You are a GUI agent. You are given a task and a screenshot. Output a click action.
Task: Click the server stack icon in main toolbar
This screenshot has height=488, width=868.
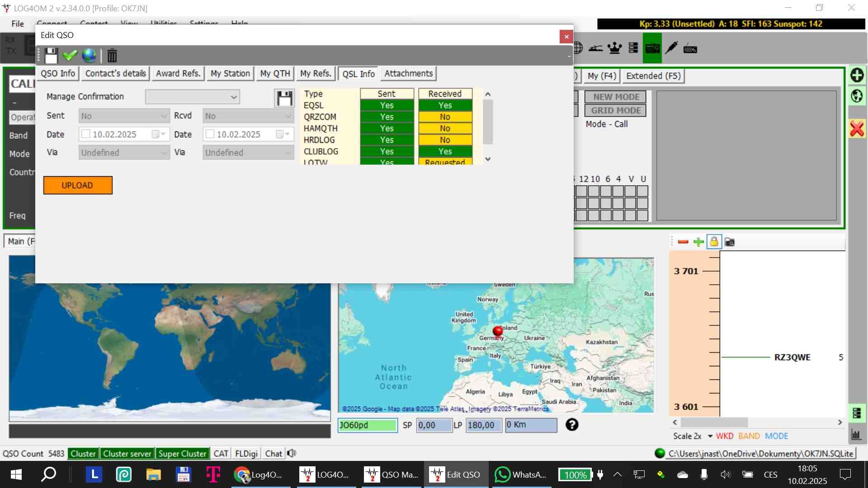(633, 48)
